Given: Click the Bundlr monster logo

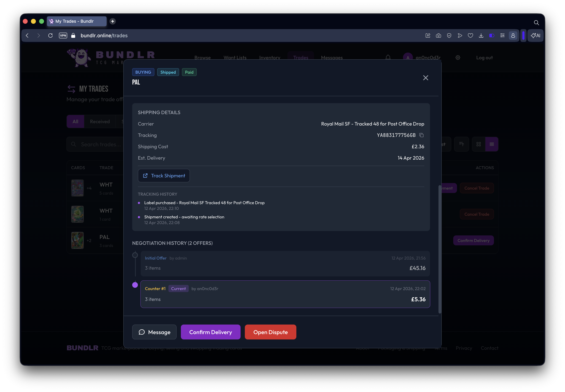Looking at the screenshot, I should pyautogui.click(x=79, y=58).
